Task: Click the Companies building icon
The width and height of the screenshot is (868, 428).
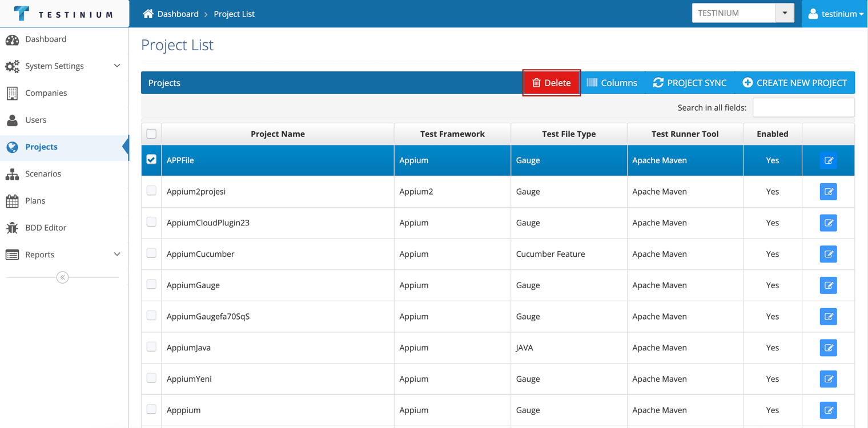Action: click(x=12, y=93)
